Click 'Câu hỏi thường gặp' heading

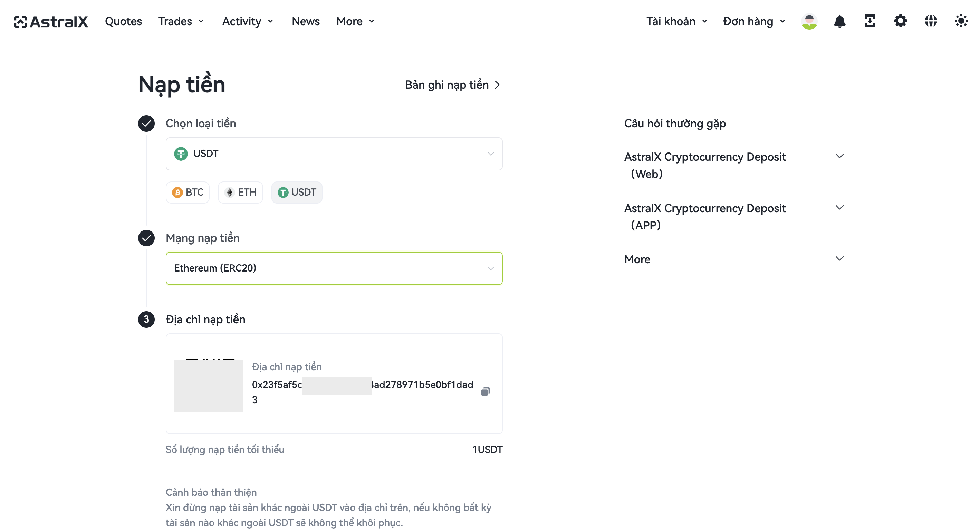(675, 124)
